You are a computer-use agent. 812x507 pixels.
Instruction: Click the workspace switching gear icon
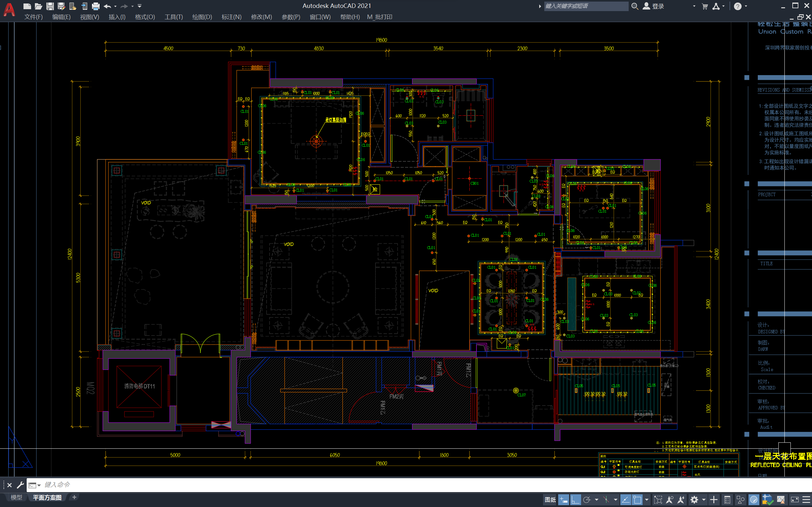pyautogui.click(x=694, y=500)
